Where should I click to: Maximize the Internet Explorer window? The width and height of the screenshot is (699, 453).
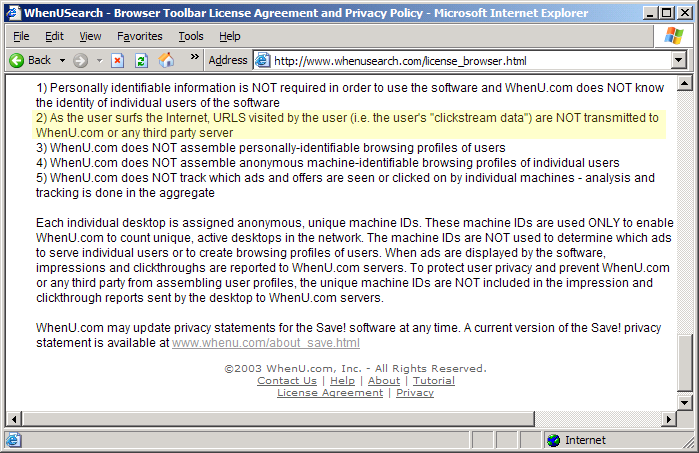[666, 12]
